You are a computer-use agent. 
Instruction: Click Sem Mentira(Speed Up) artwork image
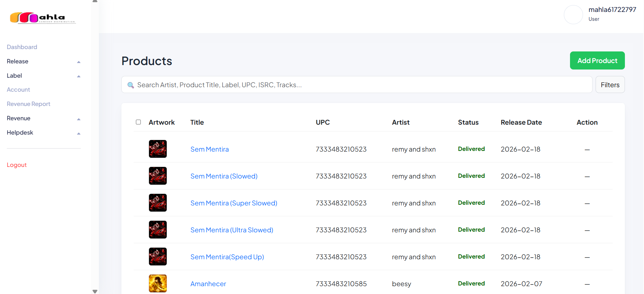pos(158,257)
